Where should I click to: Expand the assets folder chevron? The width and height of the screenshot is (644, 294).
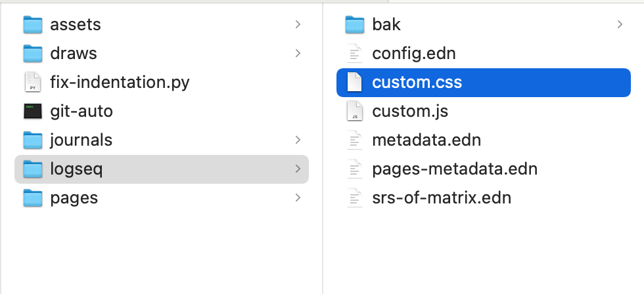click(x=298, y=25)
